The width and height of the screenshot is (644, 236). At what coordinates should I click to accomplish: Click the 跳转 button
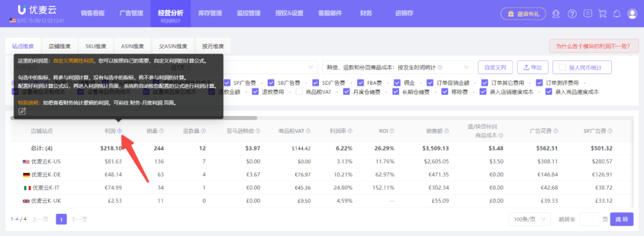click(x=621, y=219)
